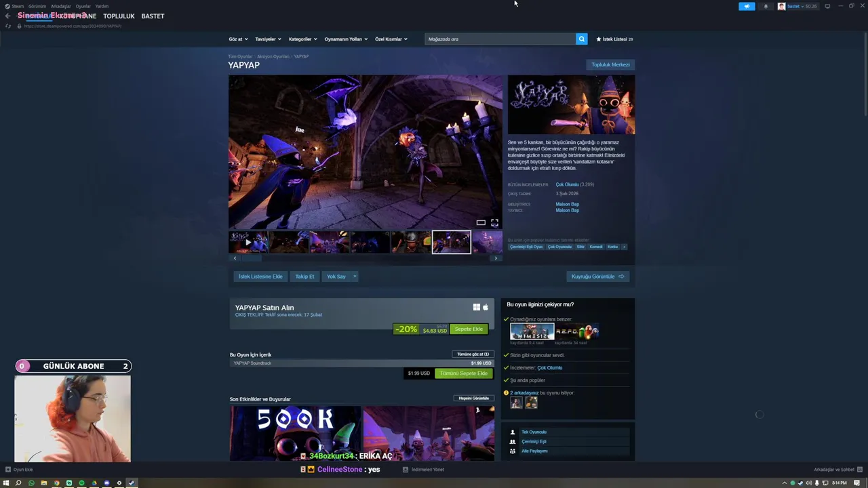The width and height of the screenshot is (868, 488).
Task: Expand the Özel Kısımlar dropdown
Action: (x=391, y=39)
